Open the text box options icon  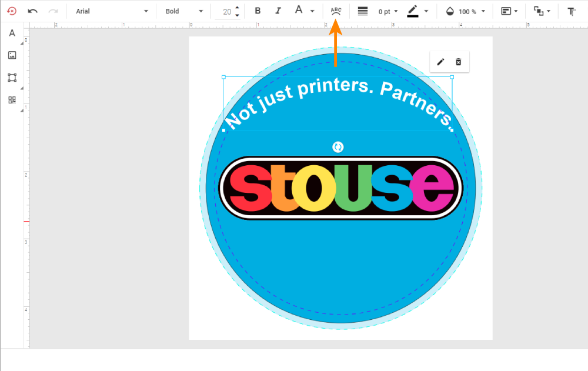(506, 11)
